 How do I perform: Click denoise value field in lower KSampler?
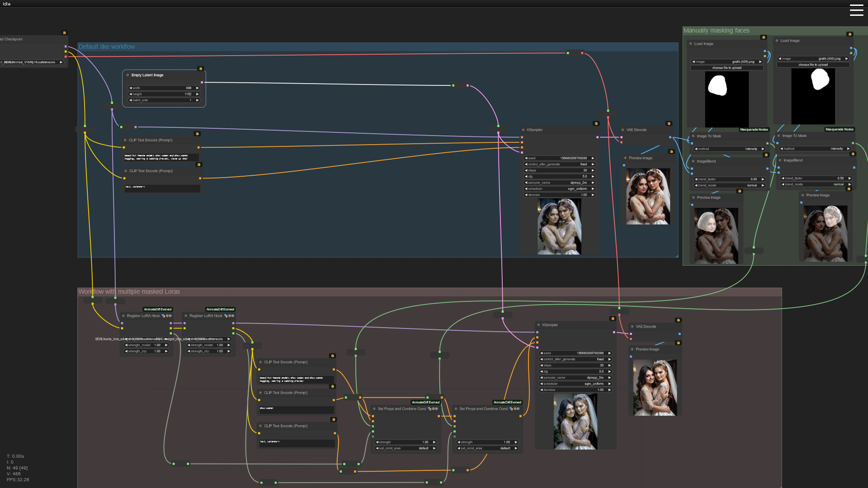(576, 390)
